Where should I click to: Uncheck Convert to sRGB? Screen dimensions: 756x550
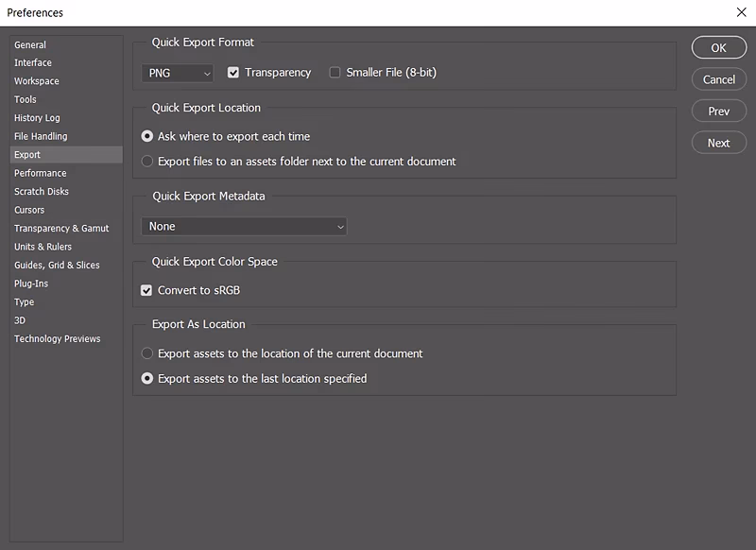[x=146, y=290]
